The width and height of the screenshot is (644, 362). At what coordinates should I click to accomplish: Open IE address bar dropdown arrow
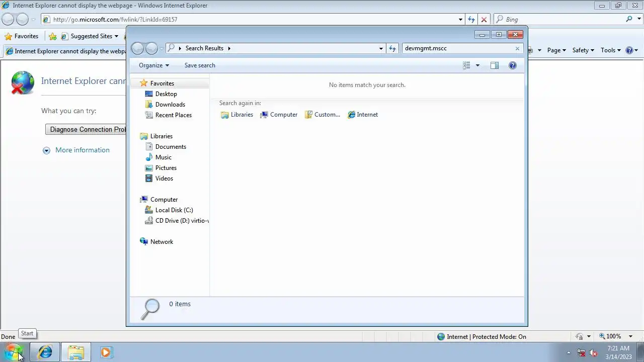point(460,20)
